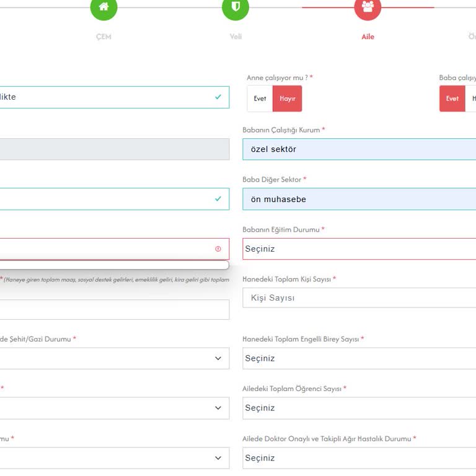Image resolution: width=476 pixels, height=476 pixels.
Task: Expand the Şehit/Gazi Durumu dropdown chevron
Action: 218,358
